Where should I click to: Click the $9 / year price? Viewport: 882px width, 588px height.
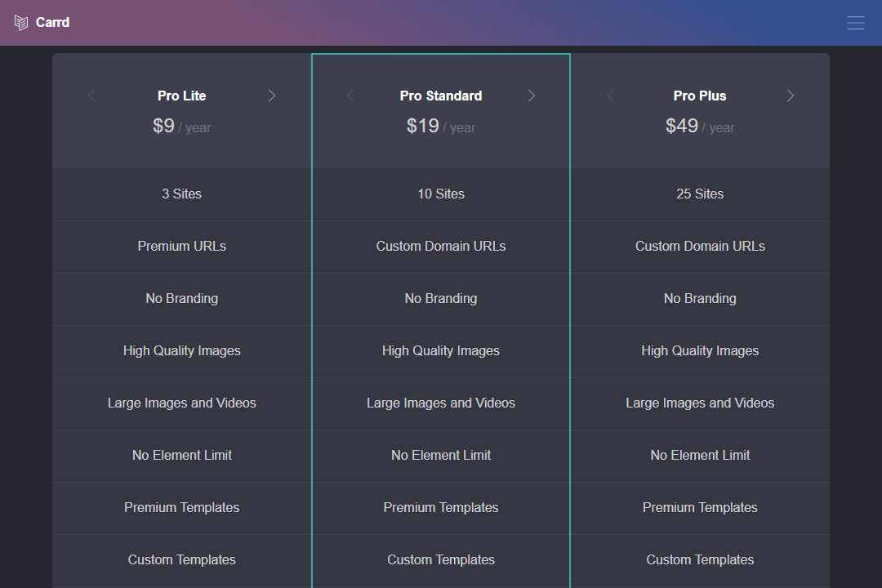[181, 126]
